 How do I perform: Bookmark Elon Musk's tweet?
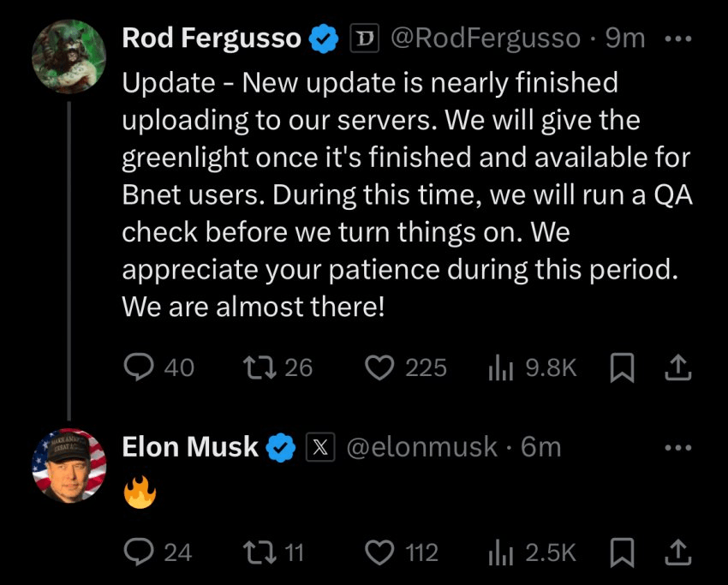(620, 553)
